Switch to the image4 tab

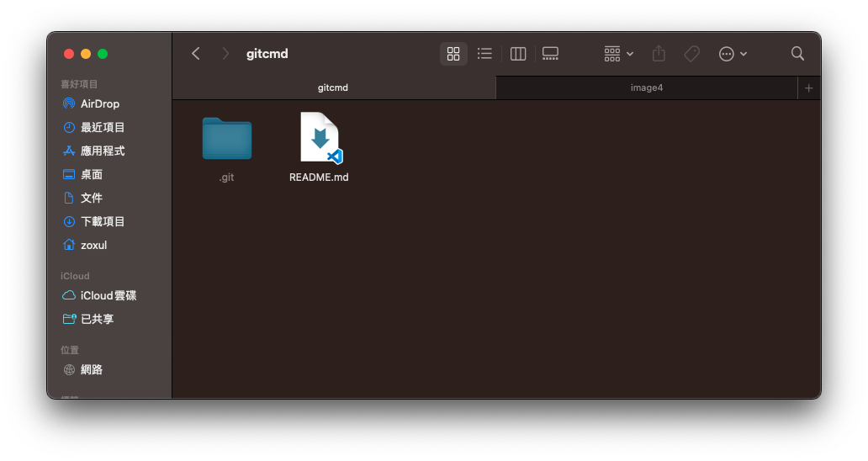pos(646,87)
